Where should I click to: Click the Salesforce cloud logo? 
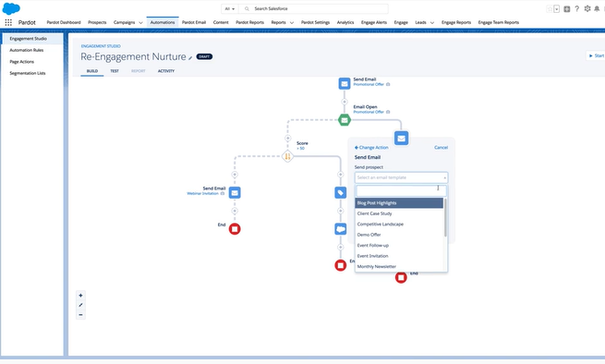(11, 8)
